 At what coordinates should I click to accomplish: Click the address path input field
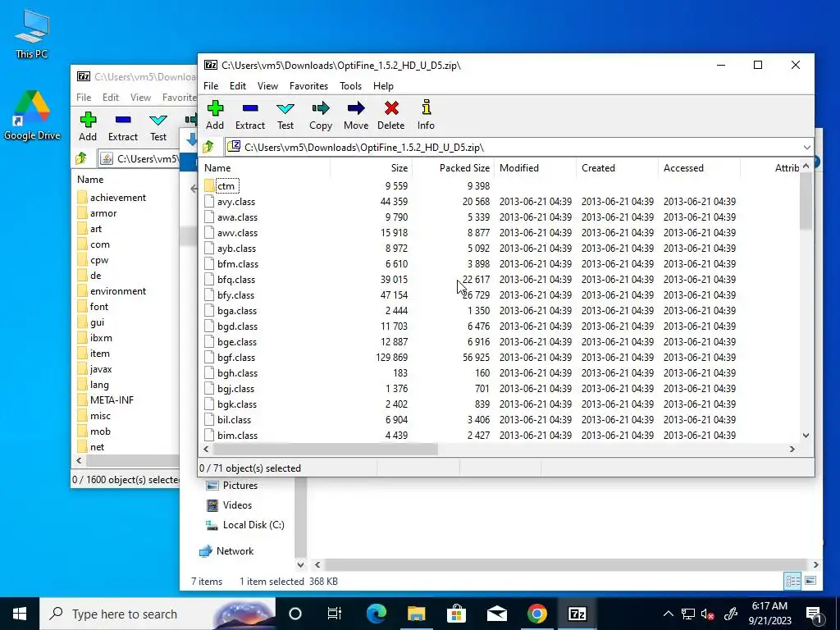click(513, 148)
